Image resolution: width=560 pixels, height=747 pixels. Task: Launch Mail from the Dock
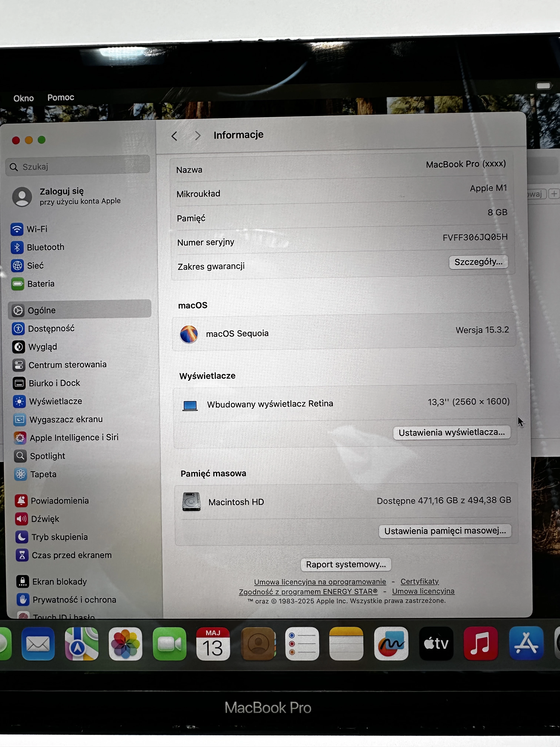pyautogui.click(x=38, y=644)
